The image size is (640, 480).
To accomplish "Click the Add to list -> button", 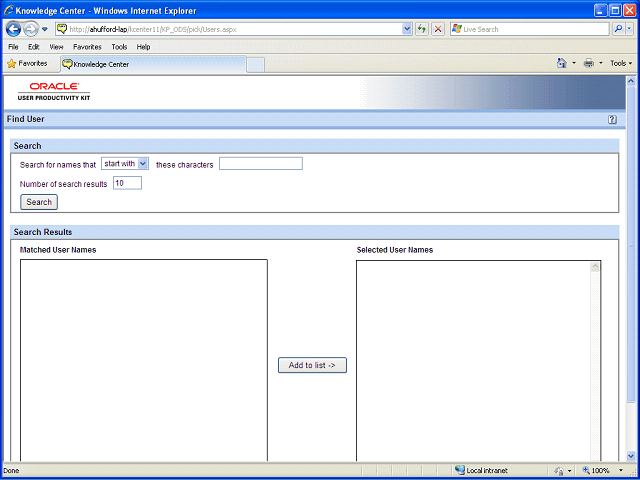I will (x=312, y=365).
